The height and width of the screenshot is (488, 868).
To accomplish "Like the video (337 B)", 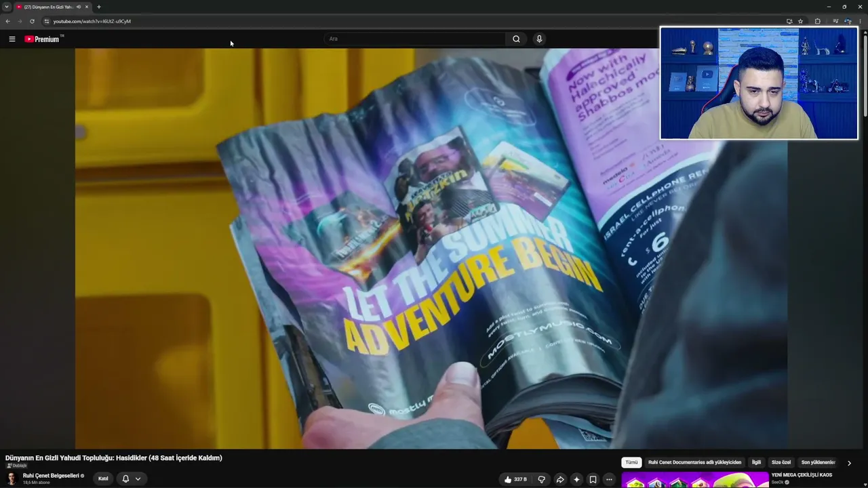I will [x=515, y=479].
